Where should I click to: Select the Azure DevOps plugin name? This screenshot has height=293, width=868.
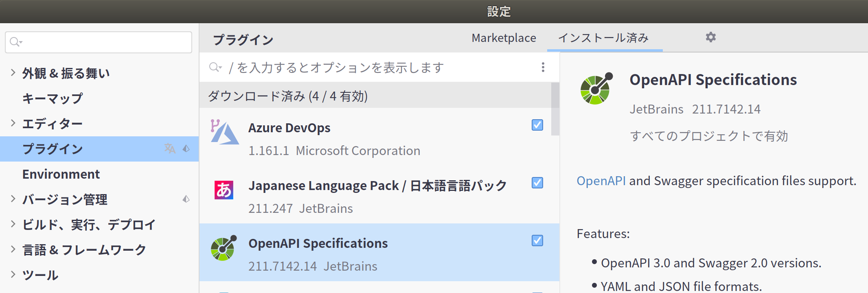[x=289, y=128]
